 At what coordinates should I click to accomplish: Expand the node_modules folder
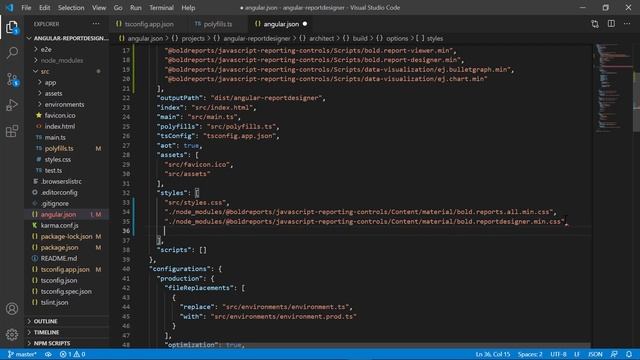[62, 60]
